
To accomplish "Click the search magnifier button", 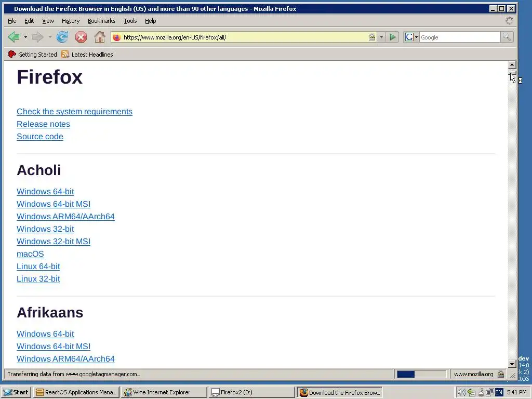I will 507,37.
